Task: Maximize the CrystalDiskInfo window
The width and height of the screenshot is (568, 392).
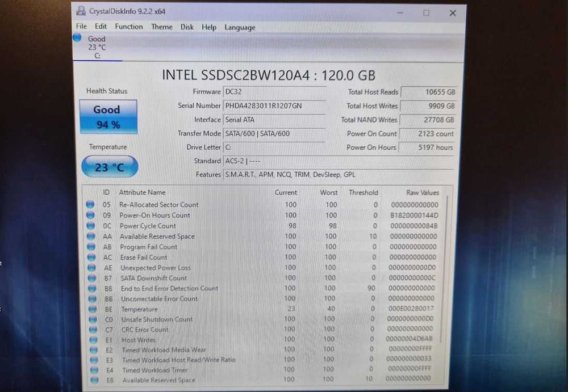Action: coord(426,13)
